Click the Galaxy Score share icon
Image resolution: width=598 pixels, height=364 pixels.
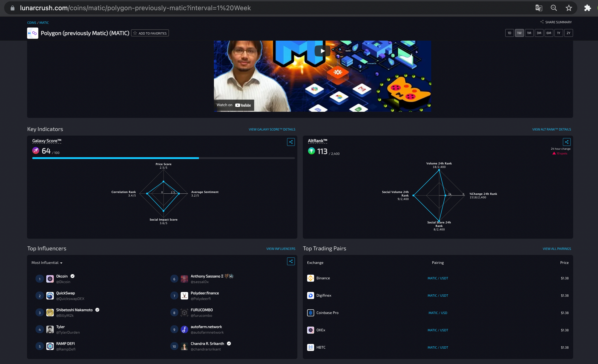pos(291,142)
